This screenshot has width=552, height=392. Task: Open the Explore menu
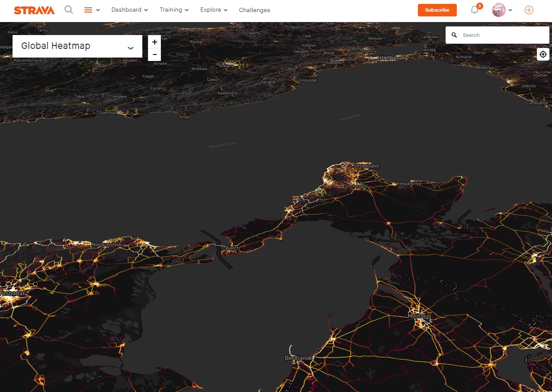tap(214, 10)
